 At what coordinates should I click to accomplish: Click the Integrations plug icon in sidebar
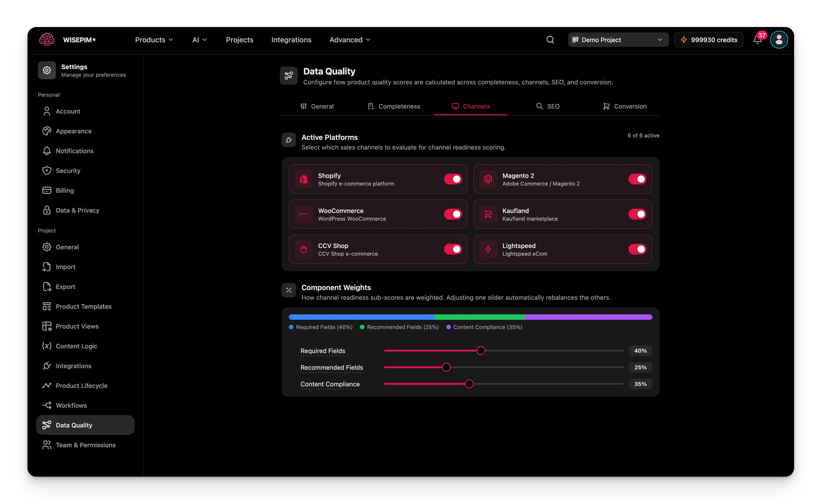point(47,366)
